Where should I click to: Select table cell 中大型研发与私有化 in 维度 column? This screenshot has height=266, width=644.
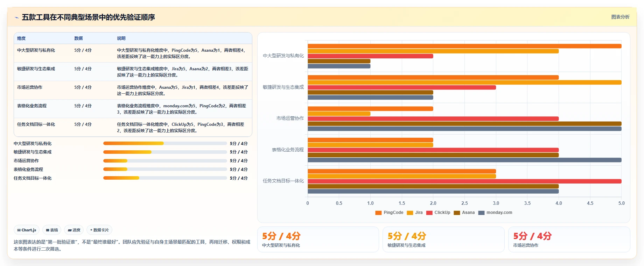(x=36, y=50)
